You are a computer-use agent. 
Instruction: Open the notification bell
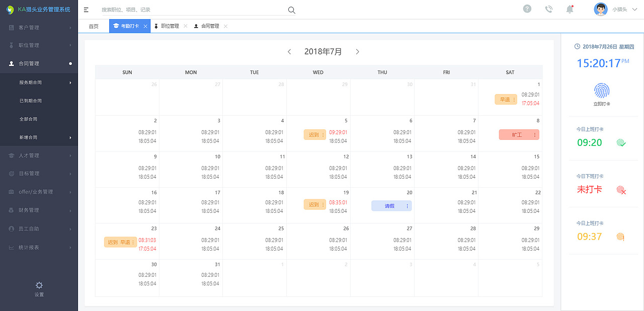pos(570,9)
